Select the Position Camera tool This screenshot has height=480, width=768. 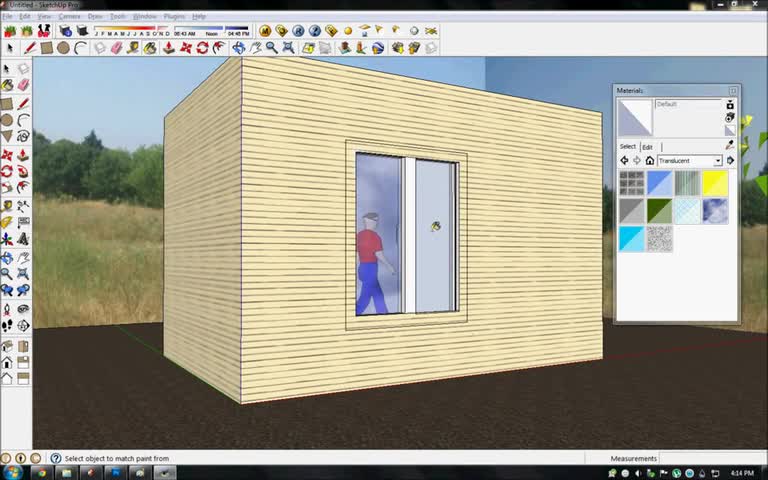(x=7, y=309)
